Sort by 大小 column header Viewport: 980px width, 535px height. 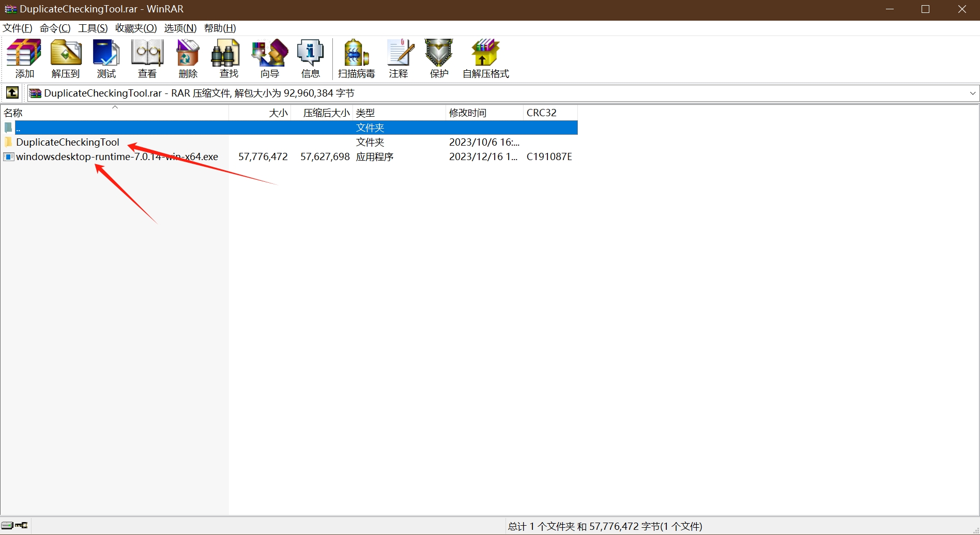tap(260, 113)
